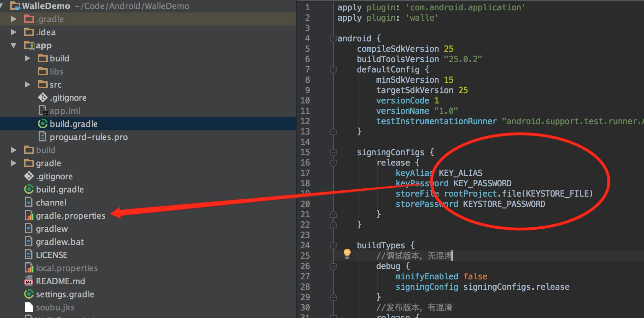Click the app module folder icon
This screenshot has height=318, width=644.
[29, 45]
